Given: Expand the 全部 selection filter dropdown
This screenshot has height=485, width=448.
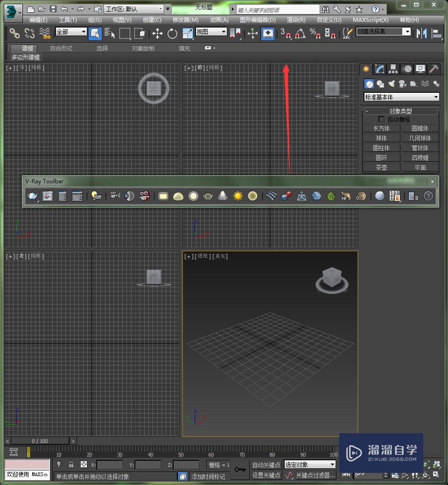Looking at the screenshot, I should [x=71, y=32].
